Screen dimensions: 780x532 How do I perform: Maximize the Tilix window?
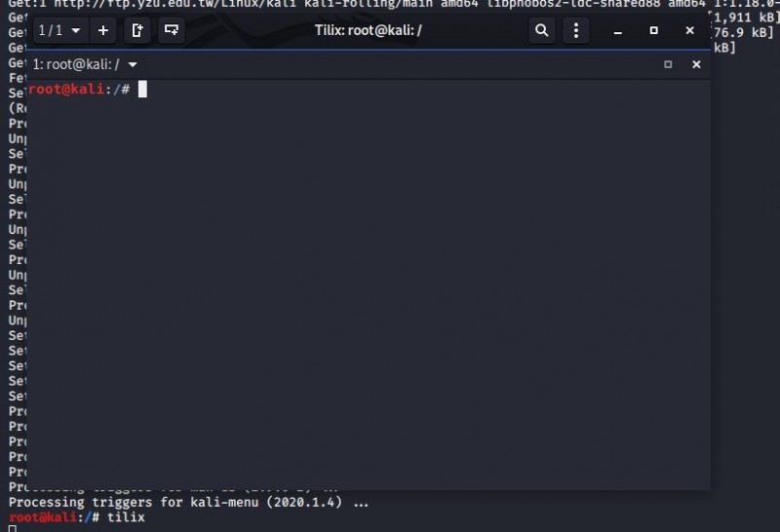click(653, 31)
